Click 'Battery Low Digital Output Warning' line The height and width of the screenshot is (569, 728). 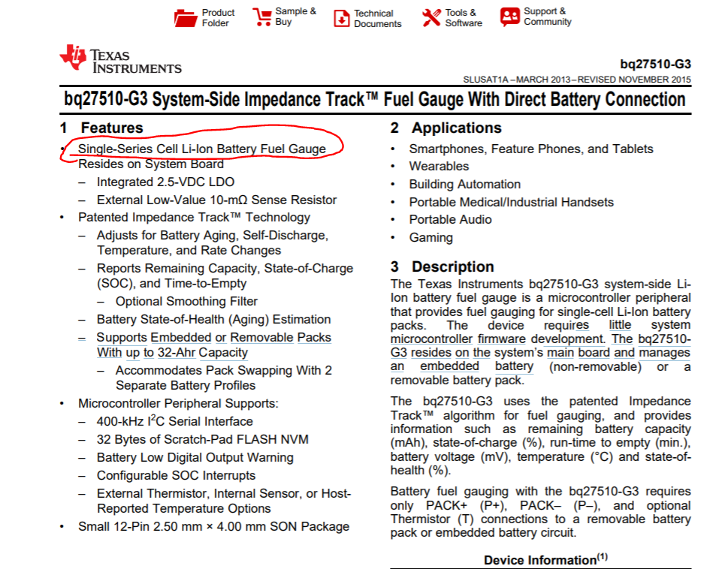tap(195, 457)
